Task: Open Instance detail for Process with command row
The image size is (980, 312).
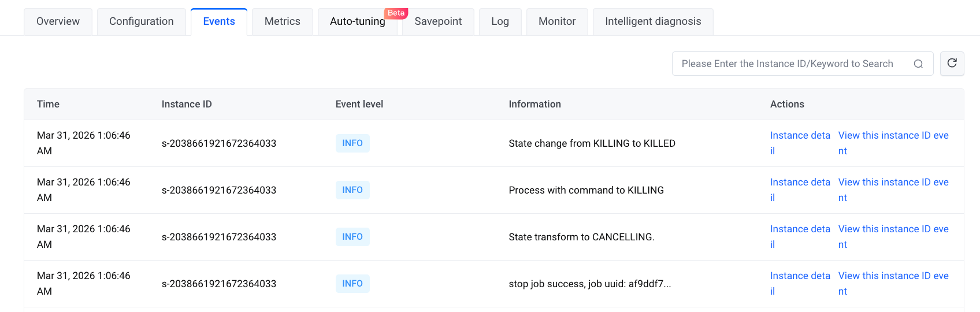Action: (x=800, y=190)
